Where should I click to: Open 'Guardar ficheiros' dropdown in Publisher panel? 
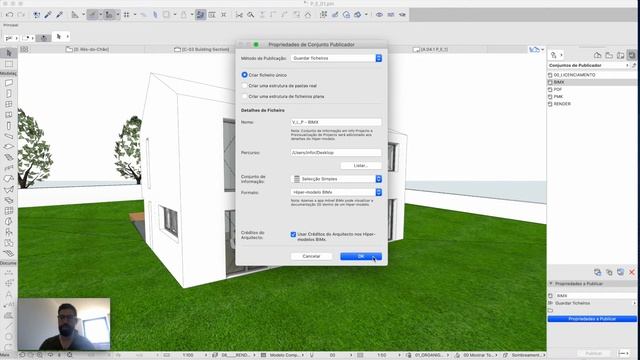click(x=592, y=303)
